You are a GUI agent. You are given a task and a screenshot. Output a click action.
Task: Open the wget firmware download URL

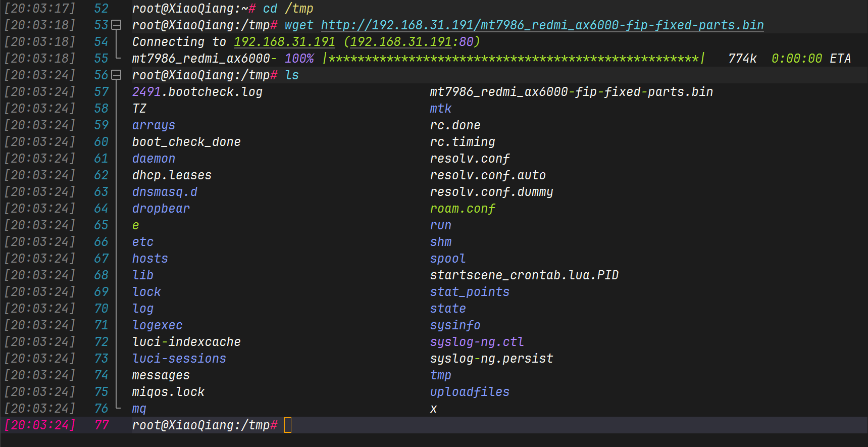542,25
